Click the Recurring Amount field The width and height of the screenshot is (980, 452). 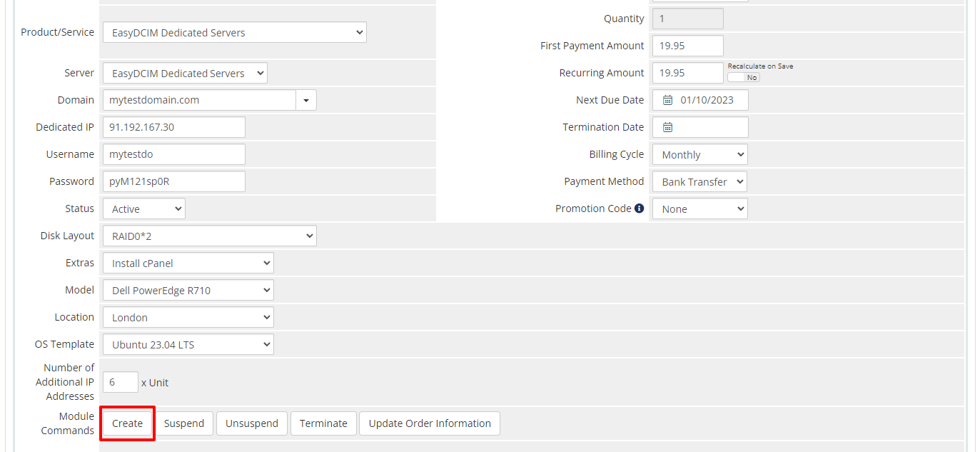pyautogui.click(x=688, y=73)
